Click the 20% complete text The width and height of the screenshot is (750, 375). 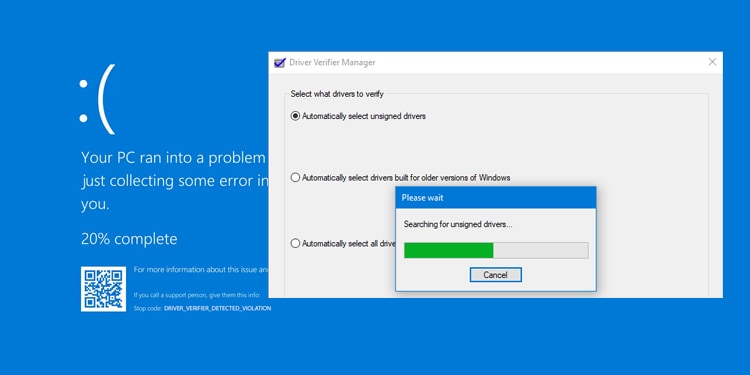click(x=129, y=239)
